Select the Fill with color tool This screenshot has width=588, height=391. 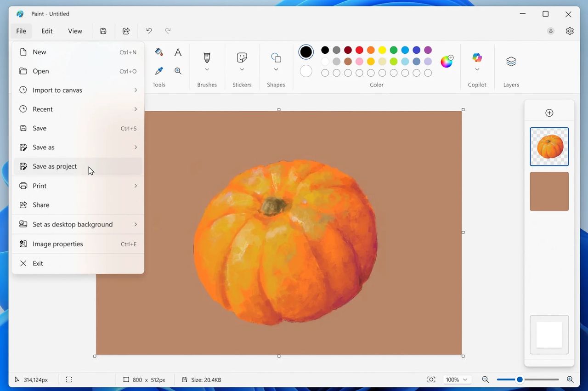158,52
